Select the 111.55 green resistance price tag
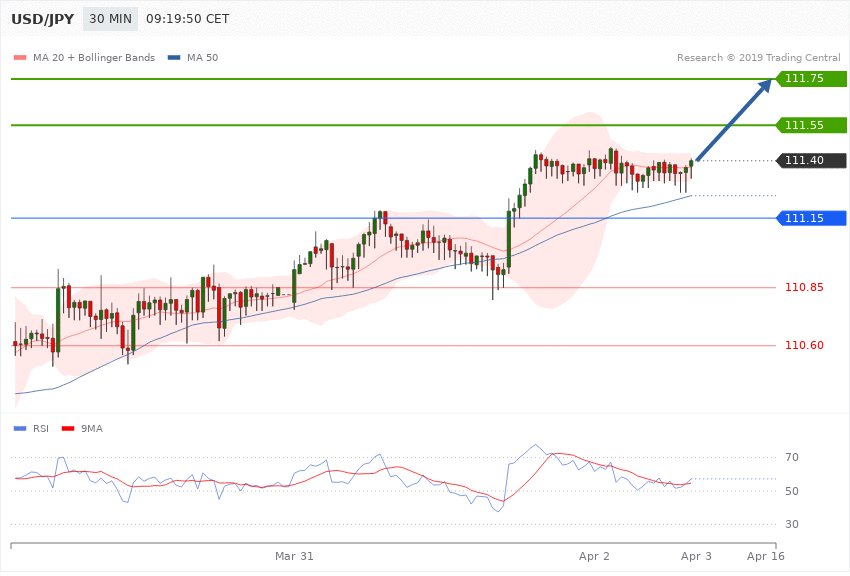This screenshot has width=850, height=576. [811, 125]
